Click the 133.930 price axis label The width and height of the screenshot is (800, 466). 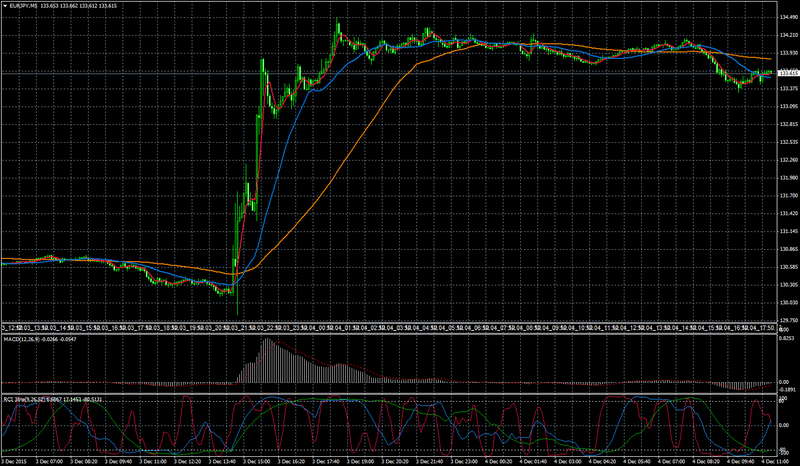click(788, 53)
